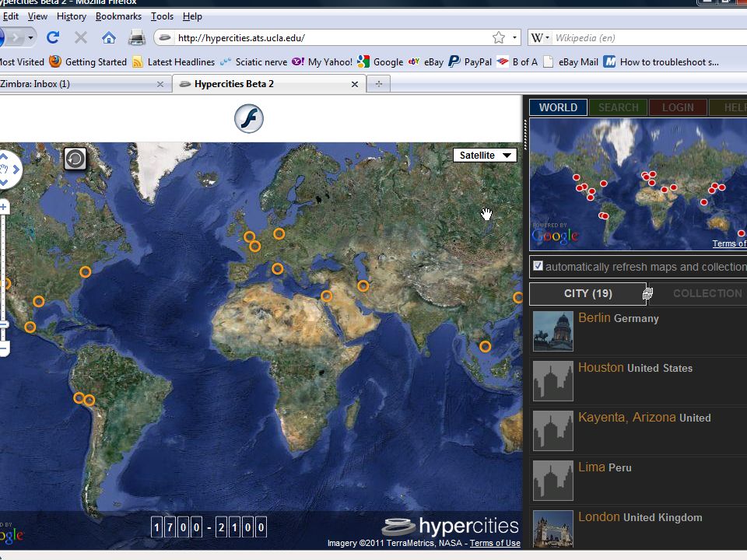The height and width of the screenshot is (560, 747).
Task: Go to the home page icon
Action: (109, 37)
